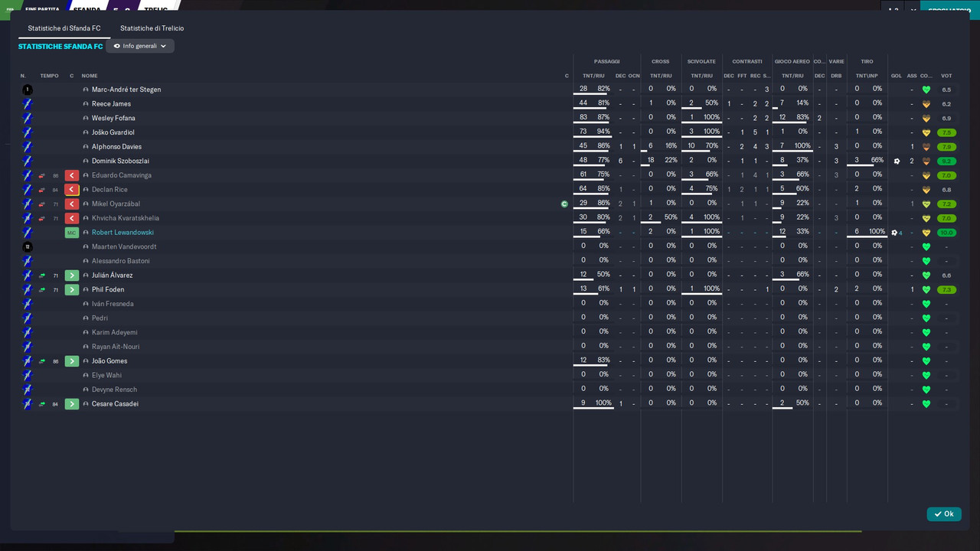
Task: Click green subbed-on badge for Cesare Casadei
Action: coord(72,404)
